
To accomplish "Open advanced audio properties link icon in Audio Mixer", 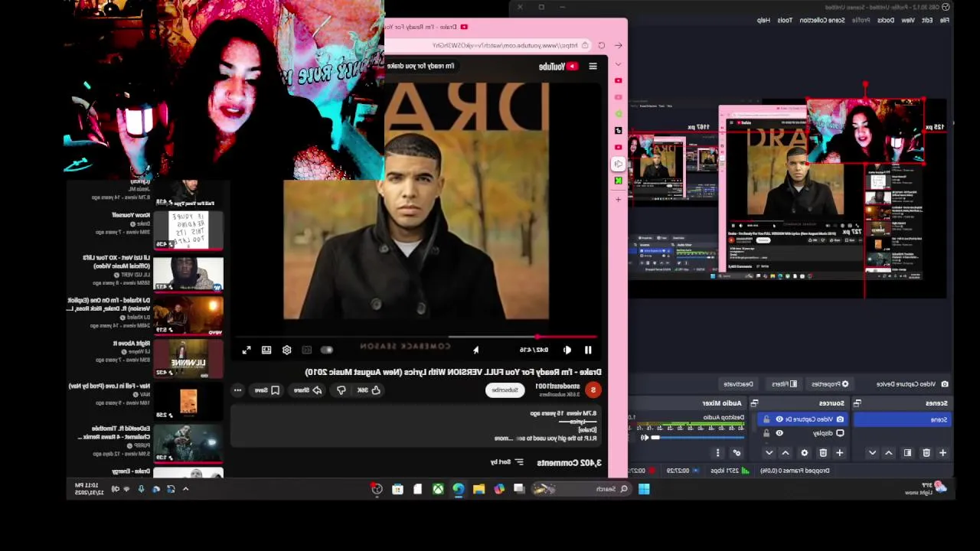I will coord(737,452).
